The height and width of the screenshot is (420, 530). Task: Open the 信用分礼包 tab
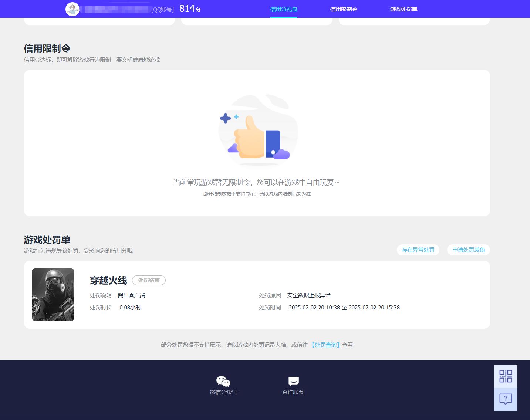point(284,9)
